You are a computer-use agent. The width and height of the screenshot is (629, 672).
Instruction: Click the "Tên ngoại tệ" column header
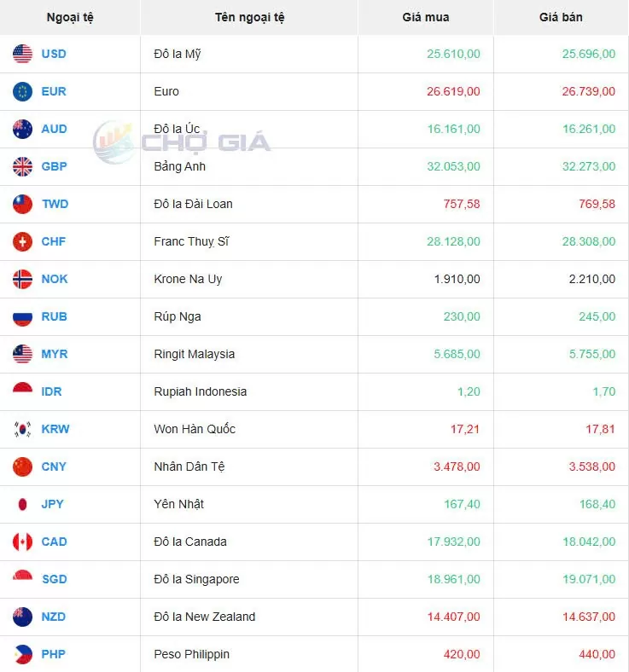(x=250, y=17)
